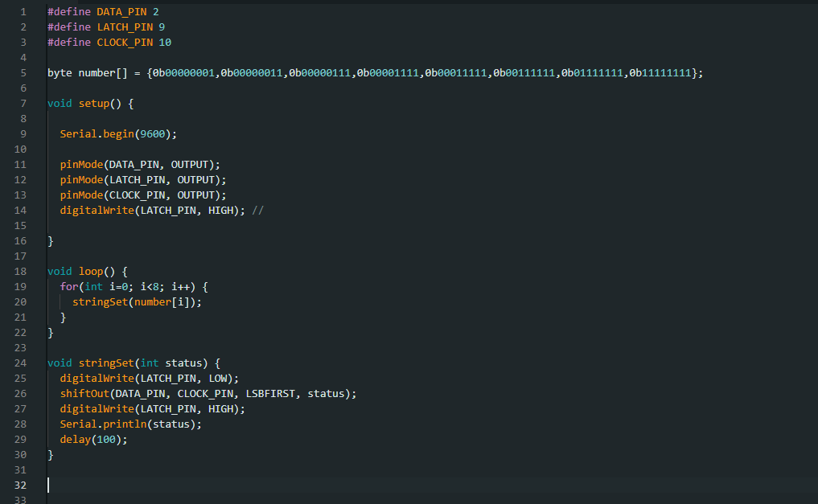This screenshot has height=504, width=818.
Task: Click the array value 0b11111111
Action: (x=660, y=73)
